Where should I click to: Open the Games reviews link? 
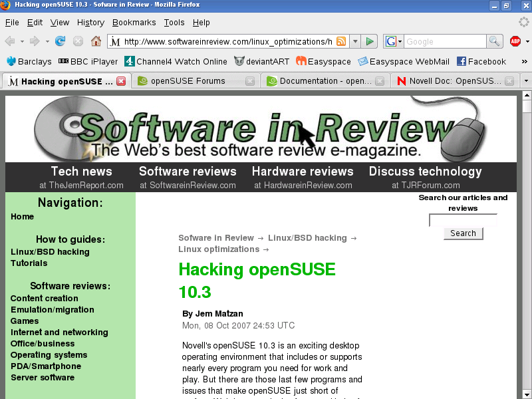pyautogui.click(x=25, y=321)
